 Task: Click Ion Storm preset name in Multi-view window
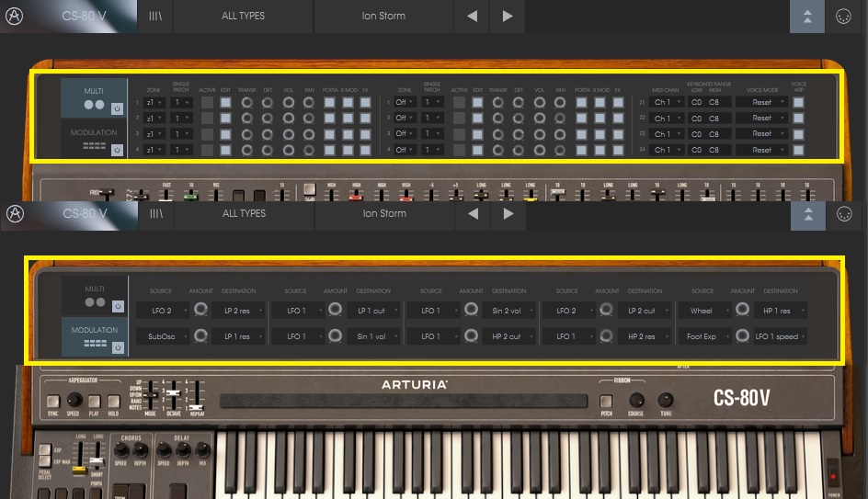coord(383,16)
